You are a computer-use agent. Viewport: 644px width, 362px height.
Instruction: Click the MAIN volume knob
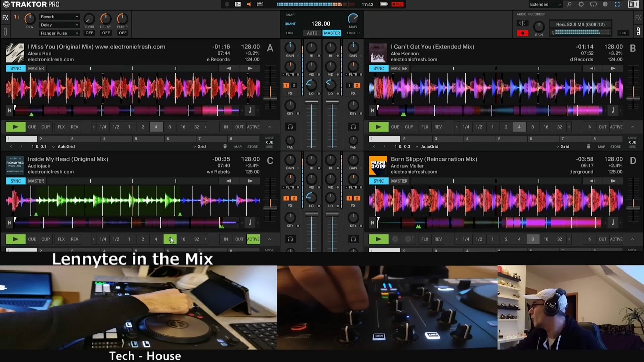353,19
